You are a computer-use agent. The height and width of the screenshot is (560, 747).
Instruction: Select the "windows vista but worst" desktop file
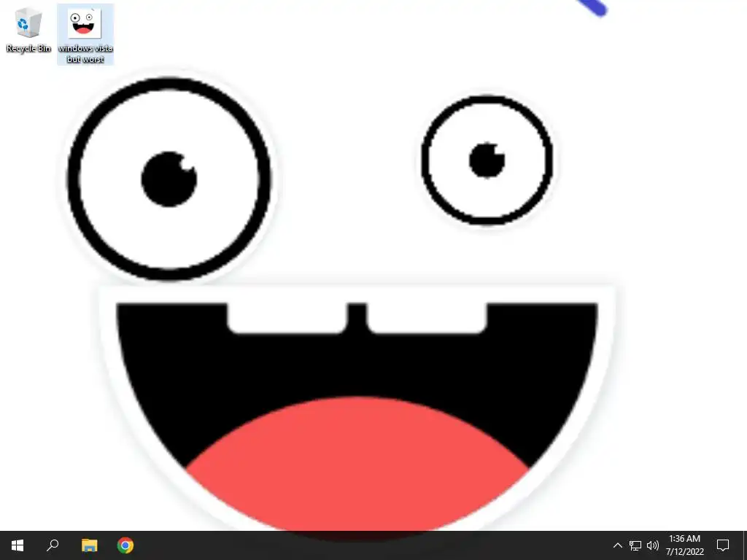85,34
